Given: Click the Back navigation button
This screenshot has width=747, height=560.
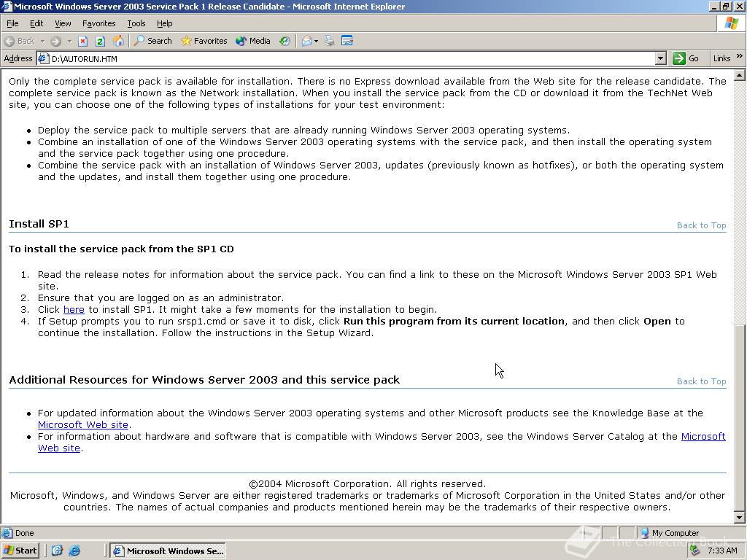Looking at the screenshot, I should pyautogui.click(x=20, y=41).
